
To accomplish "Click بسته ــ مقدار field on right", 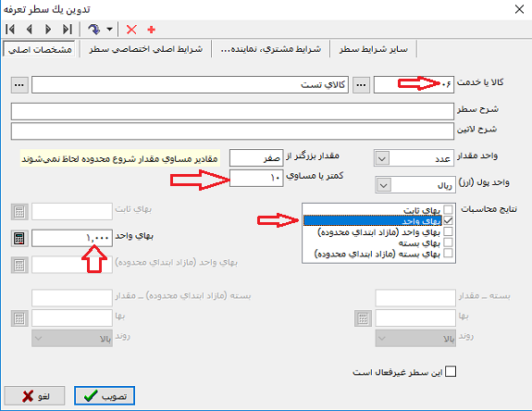I will tap(415, 298).
